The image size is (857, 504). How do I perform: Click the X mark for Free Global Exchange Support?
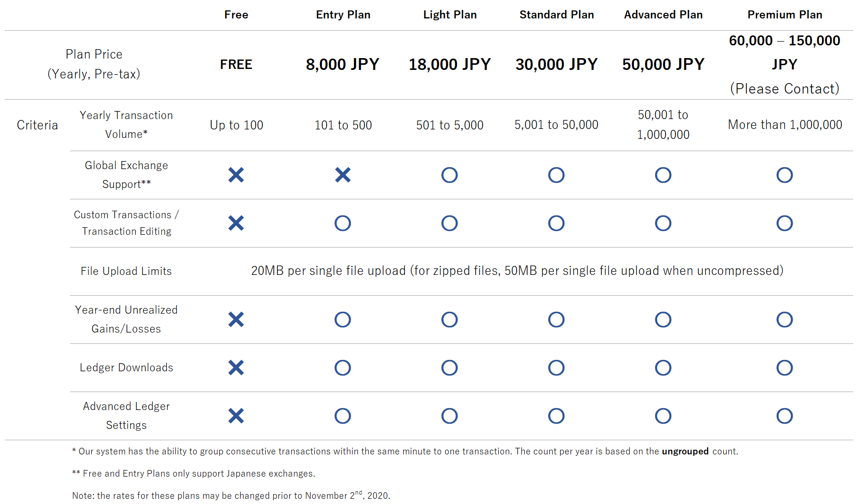(236, 175)
